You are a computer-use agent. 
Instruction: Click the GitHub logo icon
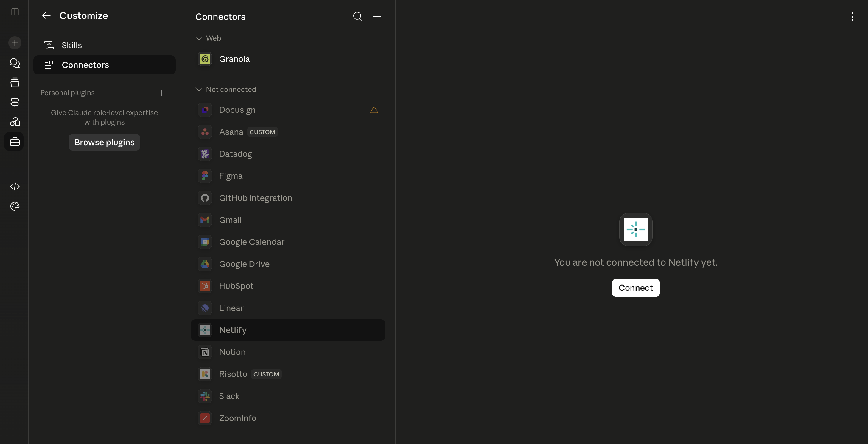point(205,198)
